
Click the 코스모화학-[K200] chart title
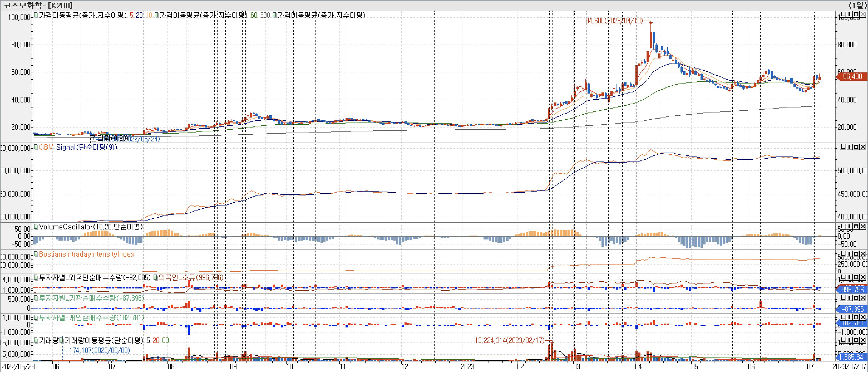(38, 5)
